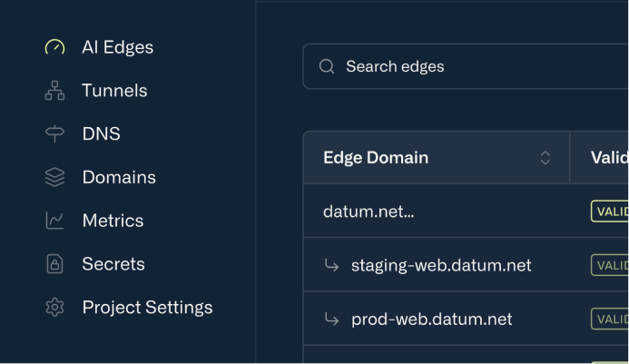Open the AI Edges menu item
Viewport: 629px width, 364px height.
(117, 47)
